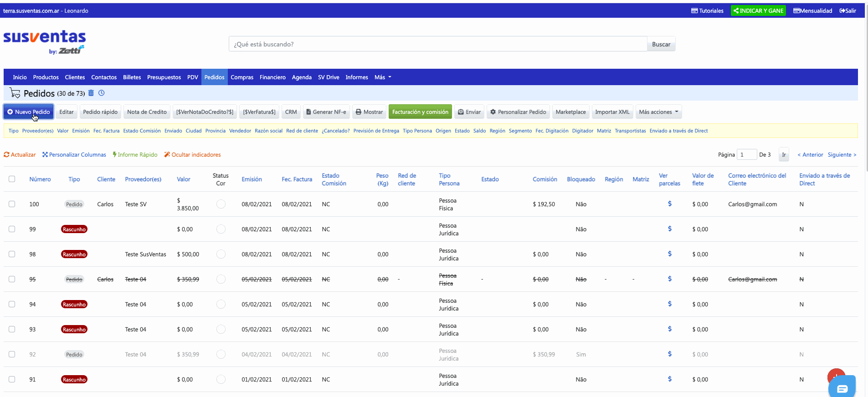Click Facturación y comisión button
The height and width of the screenshot is (397, 868).
tap(420, 112)
